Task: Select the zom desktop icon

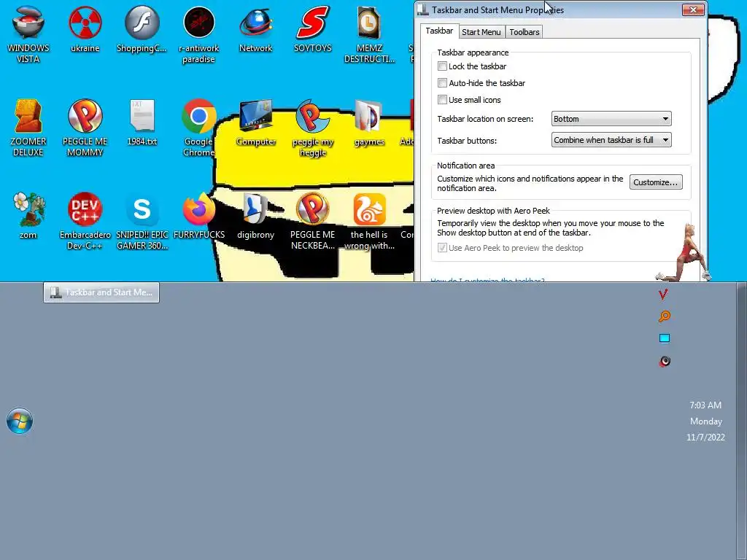Action: point(28,216)
